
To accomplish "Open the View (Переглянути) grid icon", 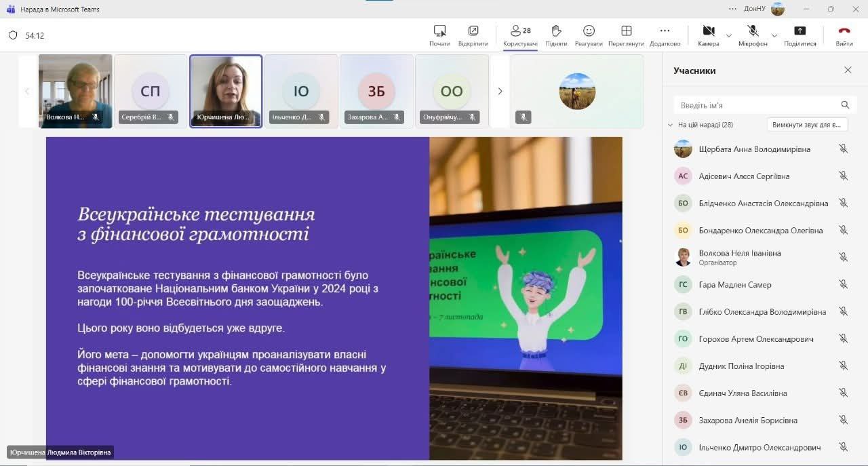I will coord(626,31).
